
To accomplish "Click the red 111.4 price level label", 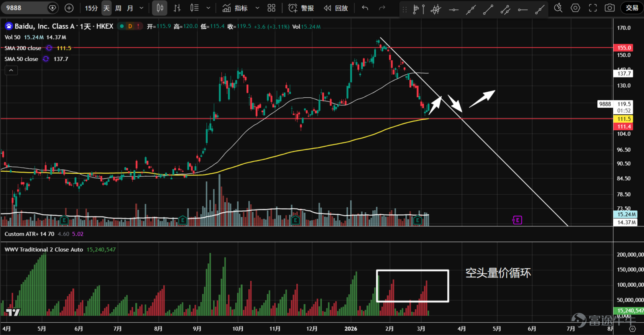I will point(623,127).
